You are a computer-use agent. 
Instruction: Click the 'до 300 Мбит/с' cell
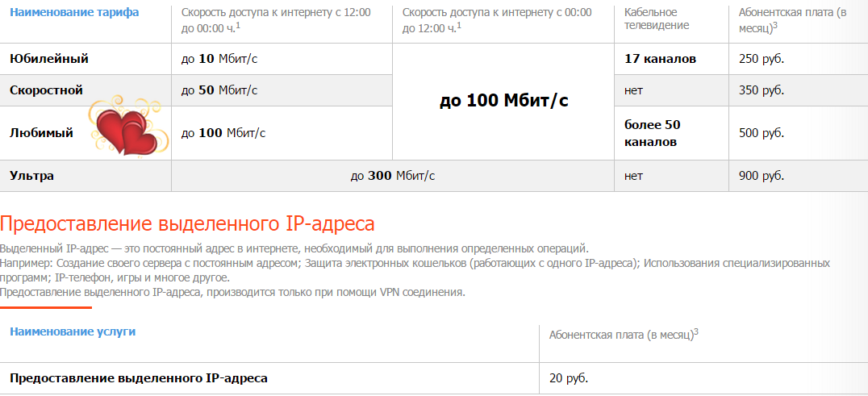[x=393, y=176]
